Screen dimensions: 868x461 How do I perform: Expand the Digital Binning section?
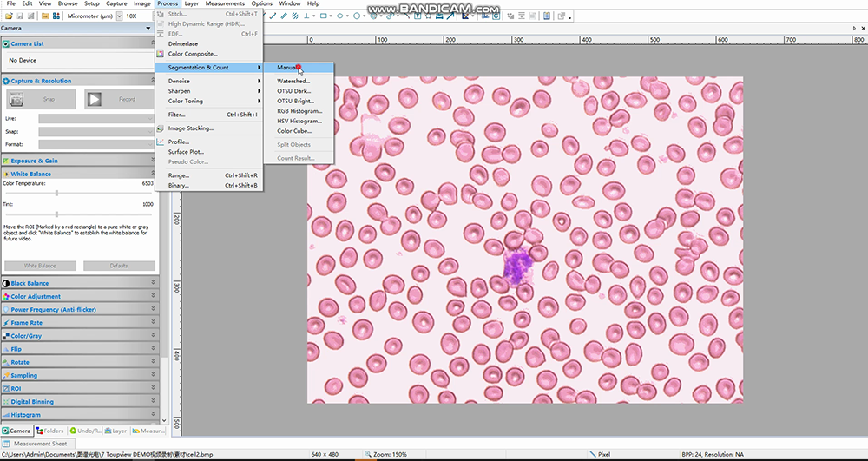(154, 402)
